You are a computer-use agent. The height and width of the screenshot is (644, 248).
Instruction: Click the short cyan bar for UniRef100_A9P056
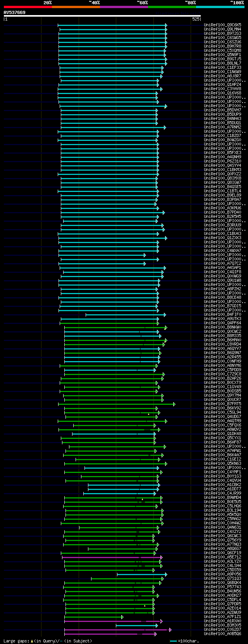pyautogui.click(x=142, y=574)
